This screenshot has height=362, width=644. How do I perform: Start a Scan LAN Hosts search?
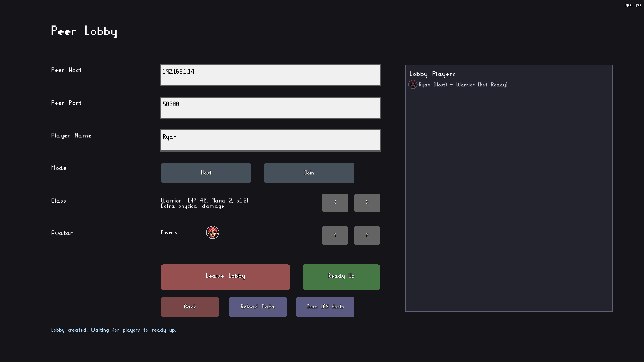pyautogui.click(x=325, y=307)
